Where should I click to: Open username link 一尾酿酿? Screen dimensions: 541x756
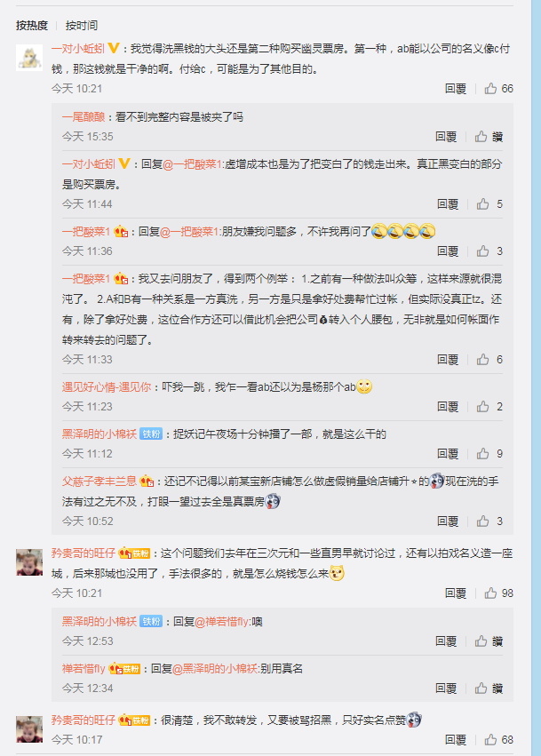84,117
